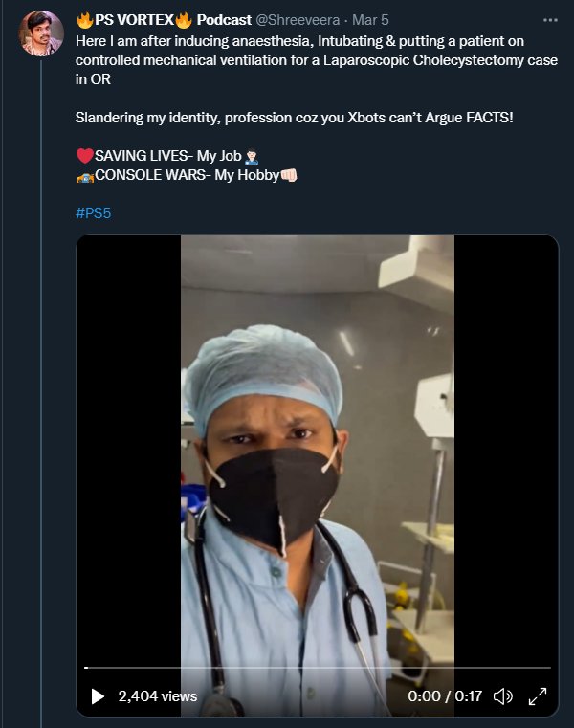
Task: Mute the video using the speaker icon
Action: tap(502, 696)
